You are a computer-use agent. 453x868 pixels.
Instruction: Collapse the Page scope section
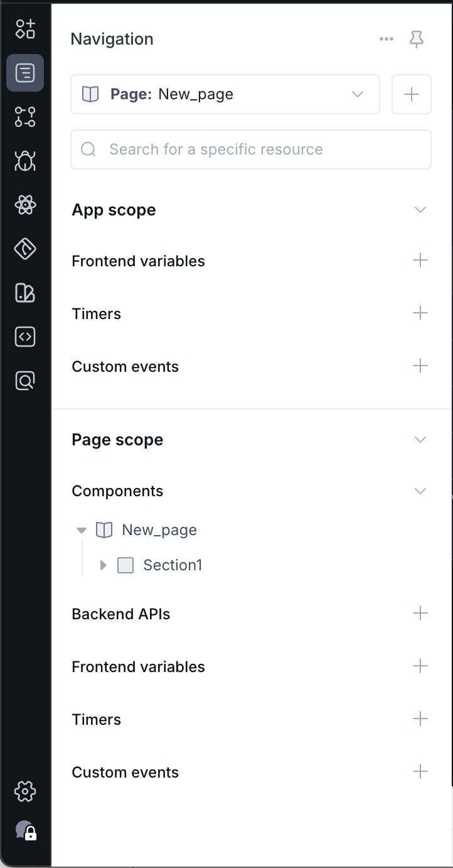[420, 440]
